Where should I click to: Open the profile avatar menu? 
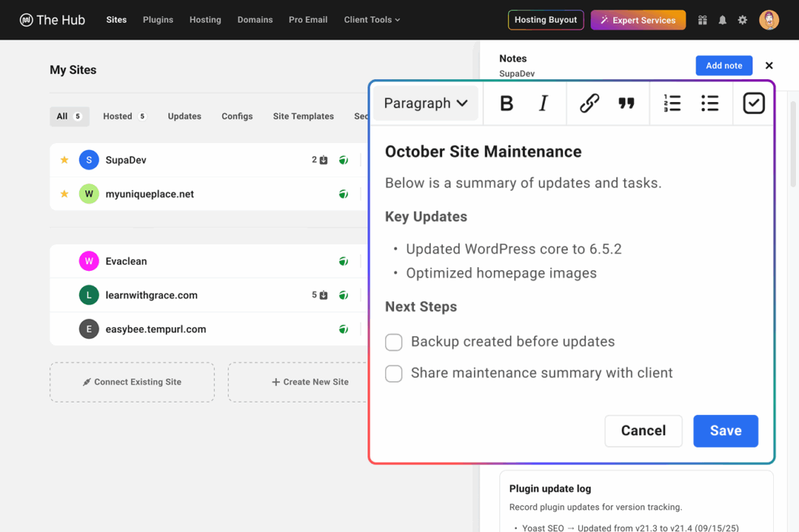[769, 20]
